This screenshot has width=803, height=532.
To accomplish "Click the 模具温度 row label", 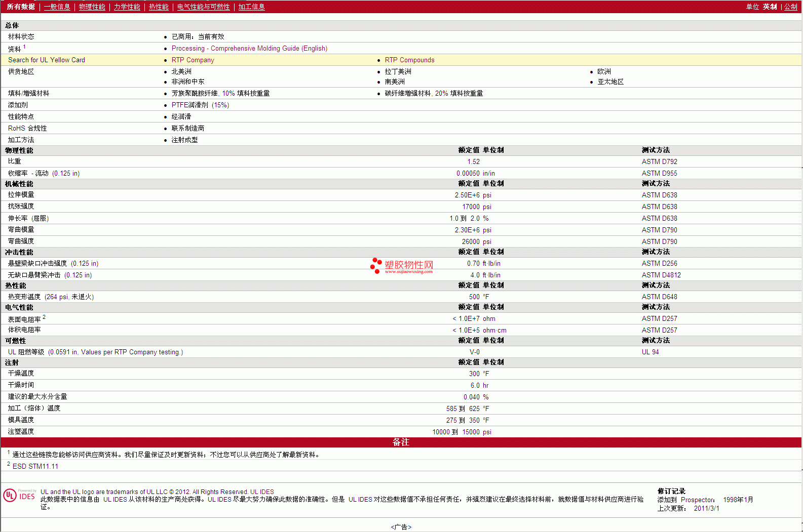I will [21, 420].
